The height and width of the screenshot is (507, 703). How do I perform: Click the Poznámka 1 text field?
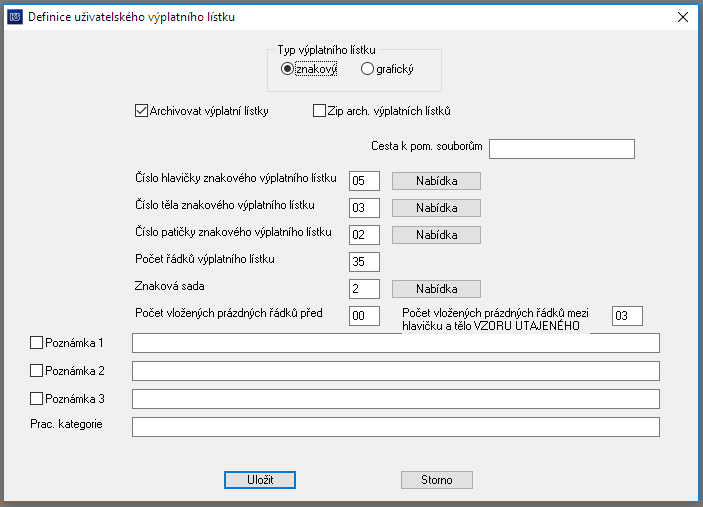click(x=396, y=343)
